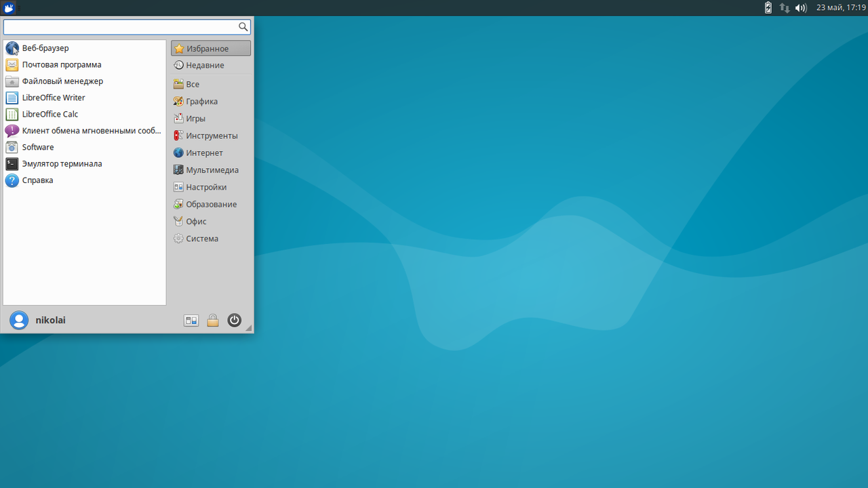
Task: Open the instant messaging client bubble icon
Action: click(12, 131)
